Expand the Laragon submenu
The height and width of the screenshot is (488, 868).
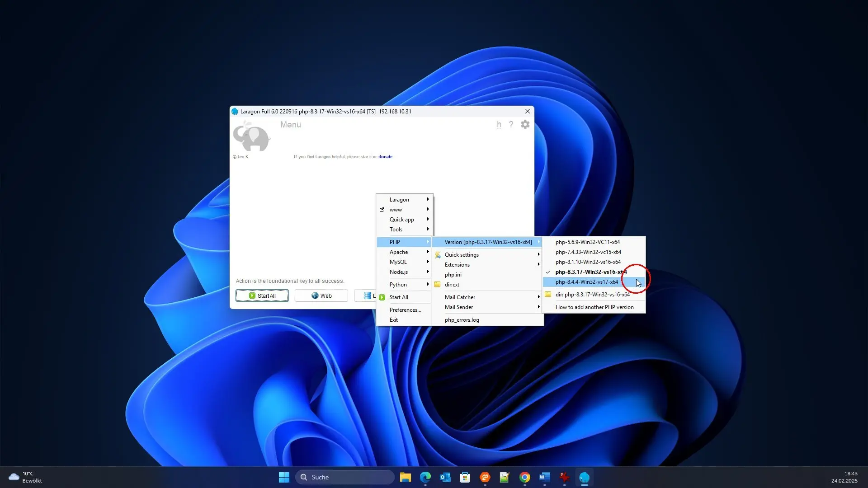pyautogui.click(x=404, y=200)
